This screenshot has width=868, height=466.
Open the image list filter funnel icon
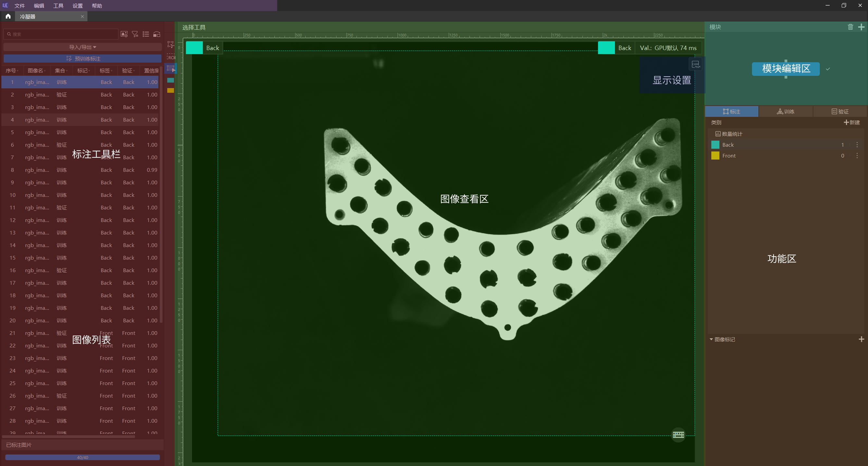pos(135,34)
